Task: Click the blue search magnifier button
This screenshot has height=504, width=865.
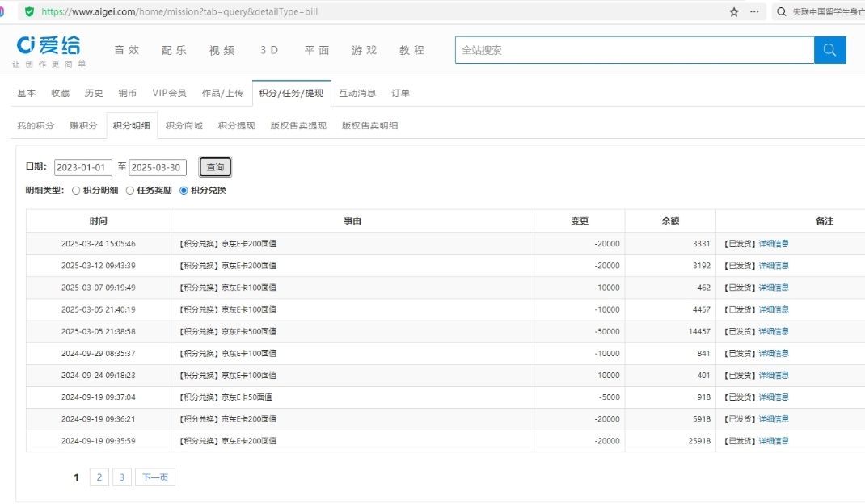Action: [829, 50]
